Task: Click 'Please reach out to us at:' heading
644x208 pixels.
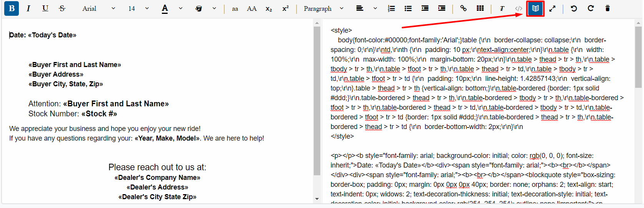Action: pos(157,167)
